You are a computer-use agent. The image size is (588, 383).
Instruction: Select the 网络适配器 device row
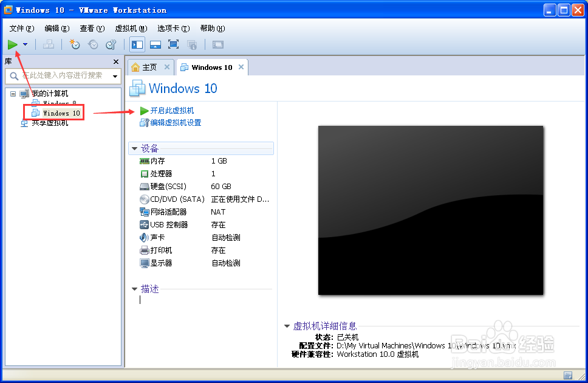205,212
